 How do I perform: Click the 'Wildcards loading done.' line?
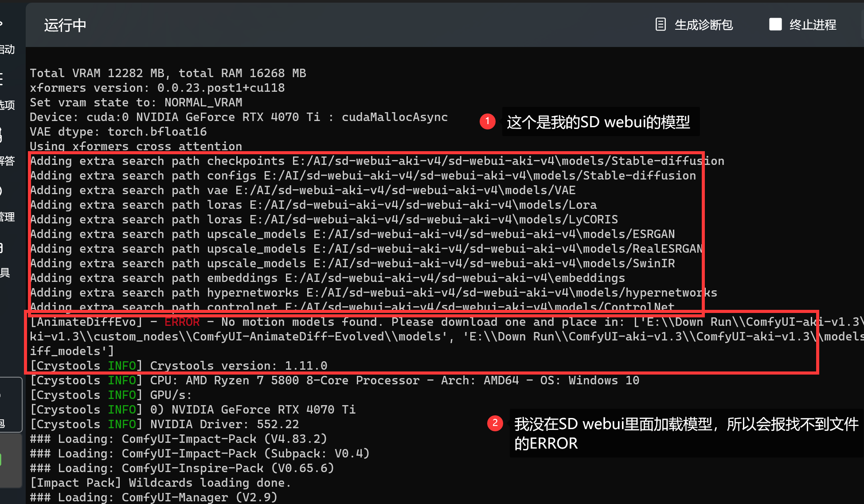(x=161, y=483)
